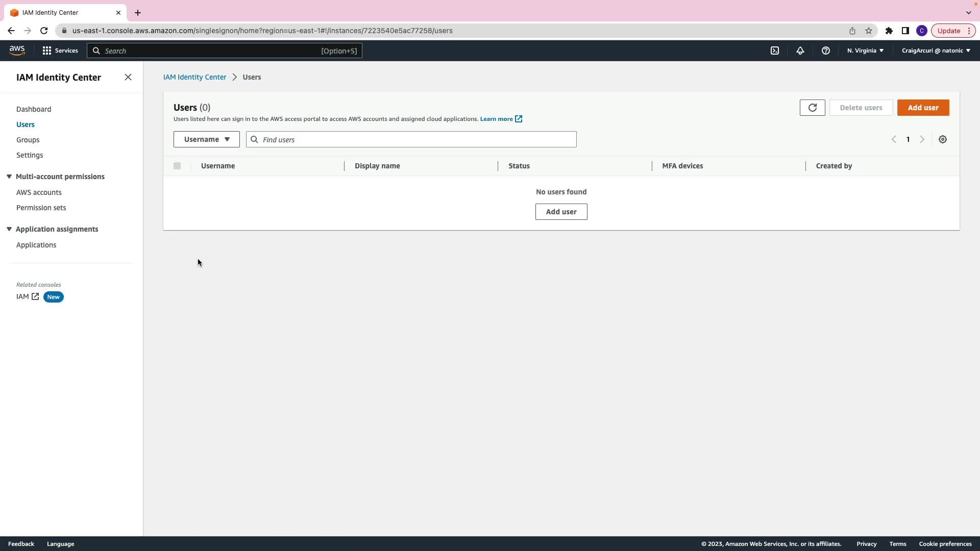The width and height of the screenshot is (980, 551).
Task: Open the Services grid menu
Action: [60, 51]
